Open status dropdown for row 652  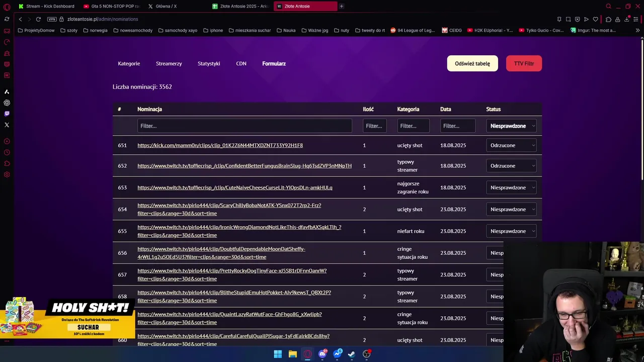511,166
